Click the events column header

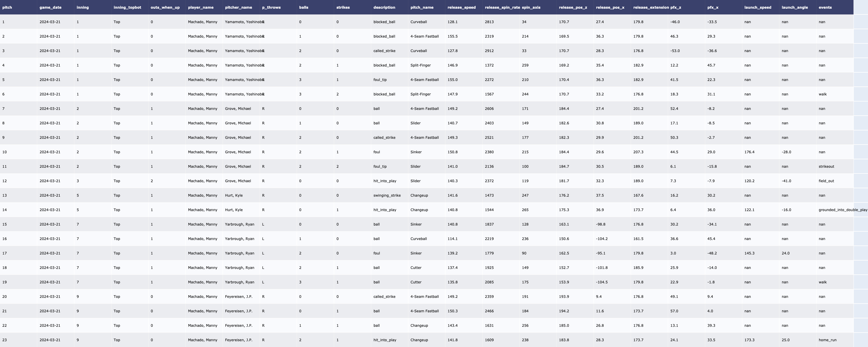(x=825, y=8)
